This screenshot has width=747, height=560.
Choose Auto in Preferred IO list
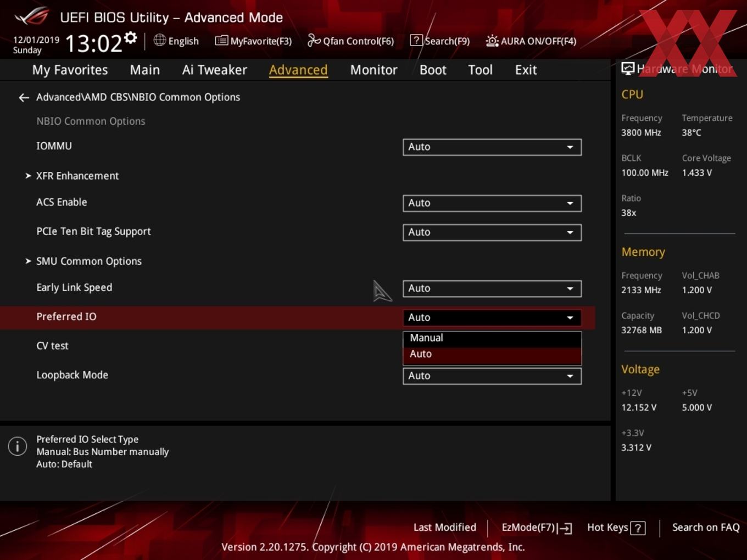coord(492,354)
